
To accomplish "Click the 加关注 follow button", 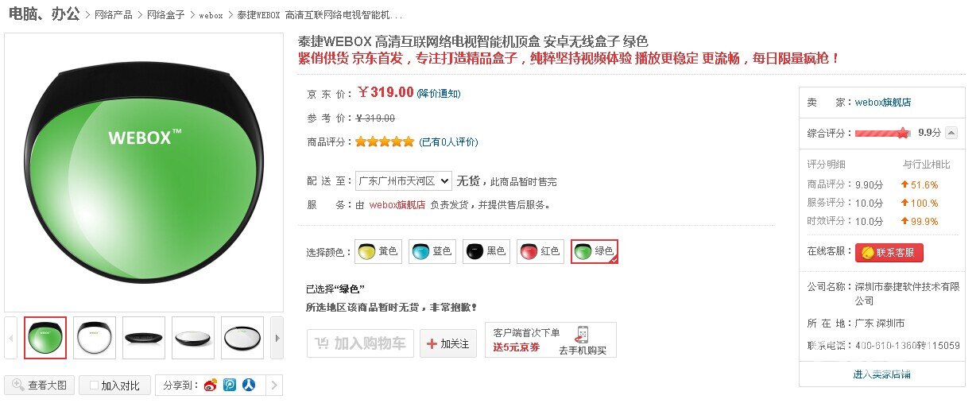I will point(448,343).
